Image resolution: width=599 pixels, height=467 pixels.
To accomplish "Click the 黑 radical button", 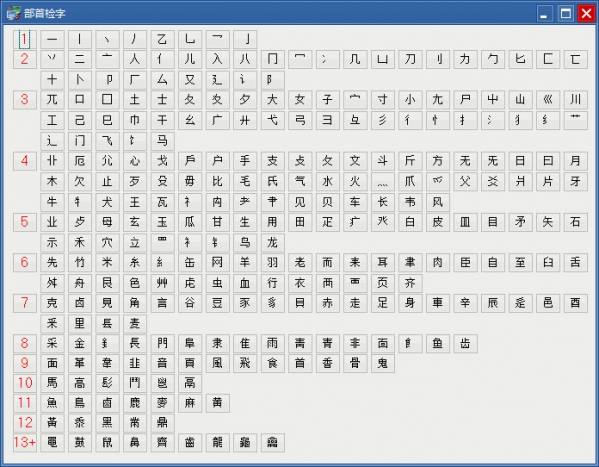I will pyautogui.click(x=107, y=423).
